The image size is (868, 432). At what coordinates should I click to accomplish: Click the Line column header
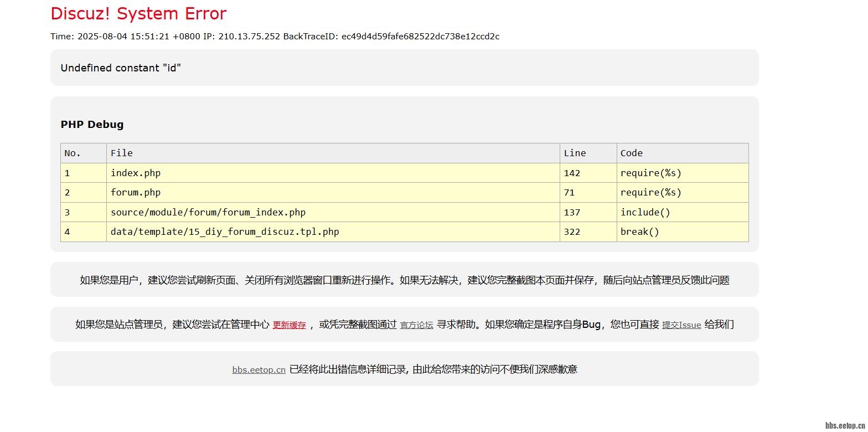click(588, 153)
